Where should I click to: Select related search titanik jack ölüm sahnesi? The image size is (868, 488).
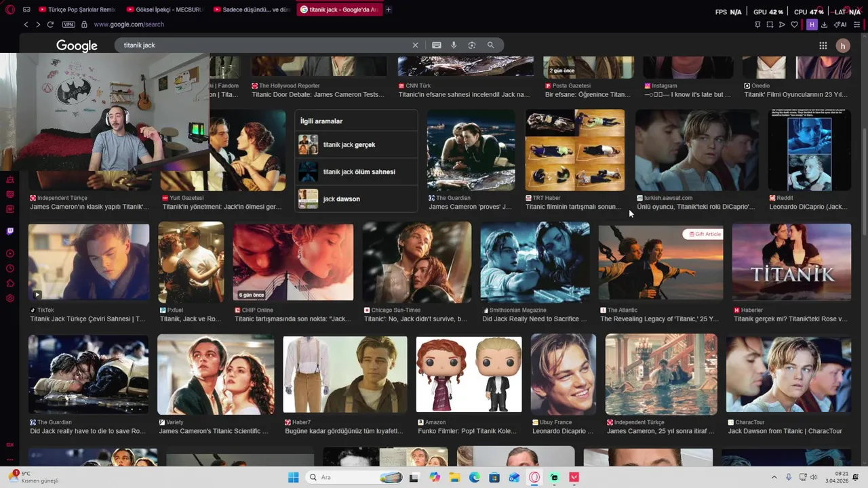356,171
